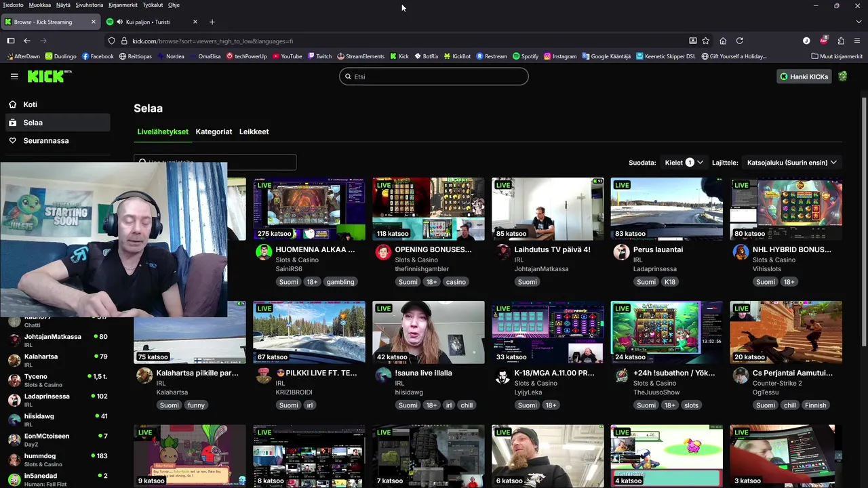Open the YouTube bookmark
This screenshot has width=868, height=488.
pos(287,56)
